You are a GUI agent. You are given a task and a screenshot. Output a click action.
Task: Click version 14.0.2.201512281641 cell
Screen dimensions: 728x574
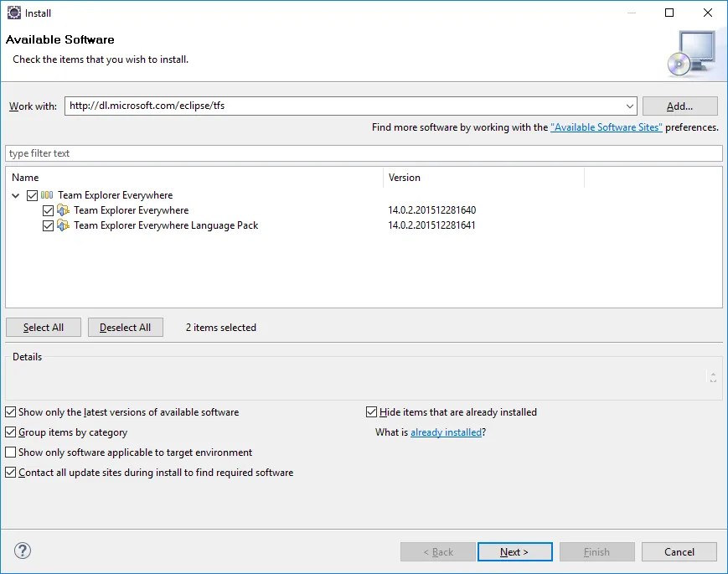[431, 225]
